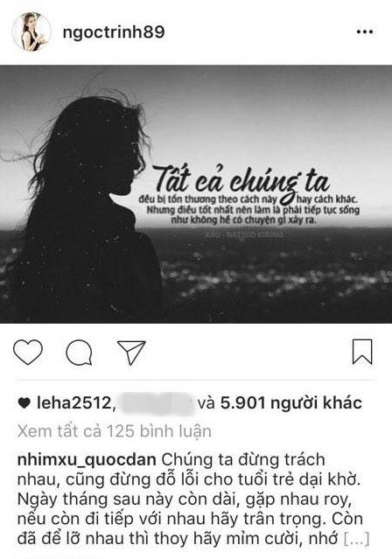View leha2512's profile from likes
This screenshot has height=559, width=392.
73,403
